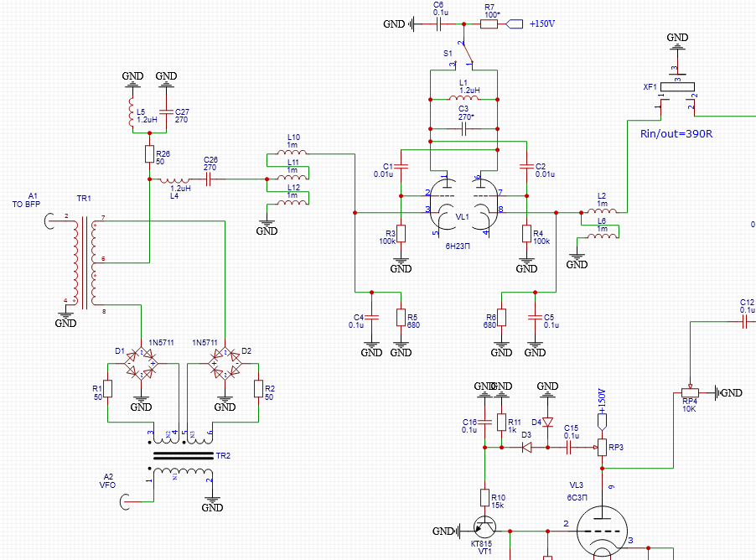Select the TR1 transformer symbol
Viewport: 756px width, 560px height.
pos(84,262)
